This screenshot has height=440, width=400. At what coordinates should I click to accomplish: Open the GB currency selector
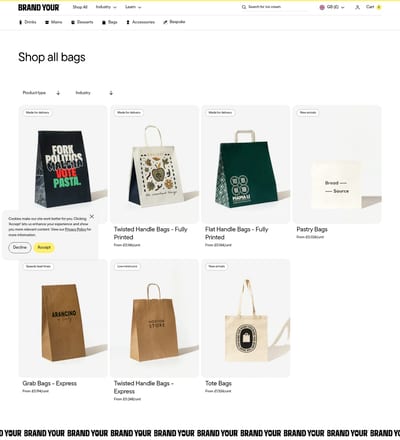(332, 7)
